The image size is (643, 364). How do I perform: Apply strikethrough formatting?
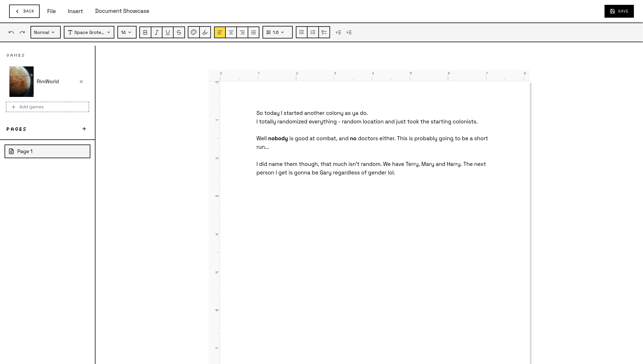[179, 32]
